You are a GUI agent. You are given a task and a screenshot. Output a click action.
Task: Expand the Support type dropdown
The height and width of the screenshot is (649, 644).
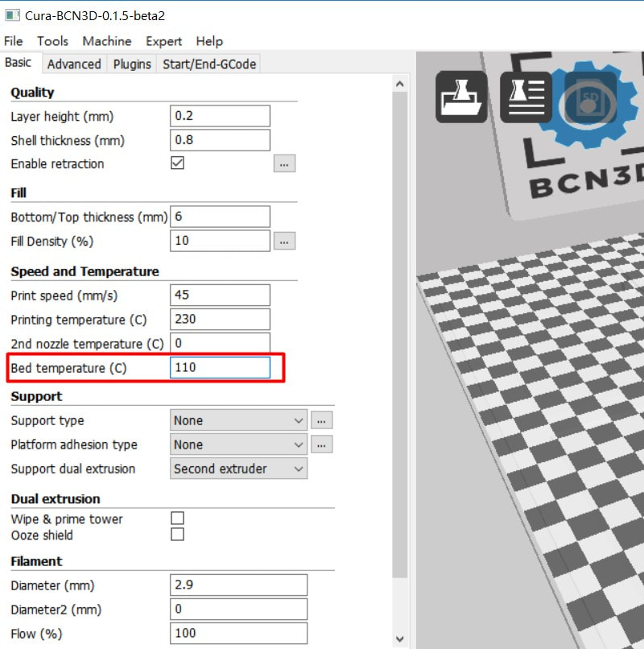tap(239, 420)
